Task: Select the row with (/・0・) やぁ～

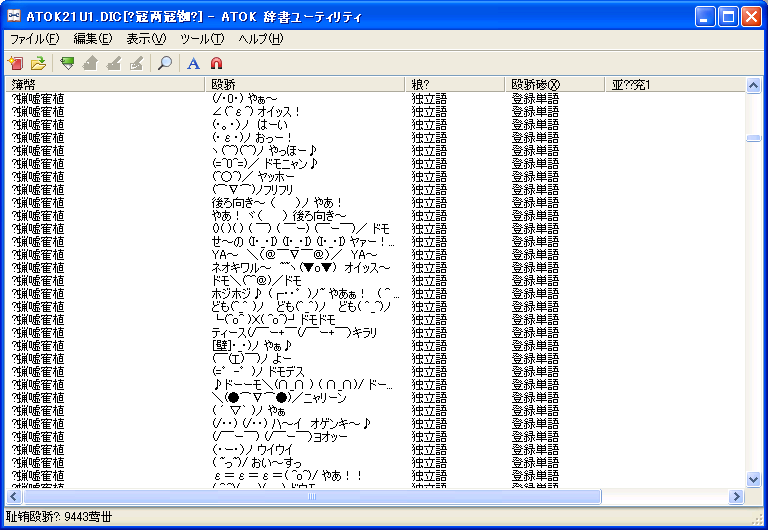Action: coord(375,98)
